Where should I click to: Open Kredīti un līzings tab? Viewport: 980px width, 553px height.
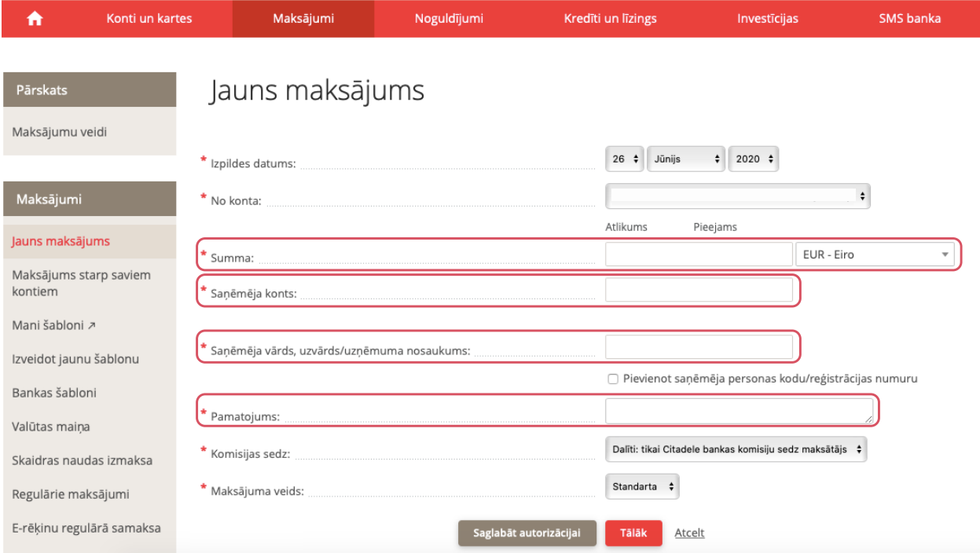tap(610, 19)
